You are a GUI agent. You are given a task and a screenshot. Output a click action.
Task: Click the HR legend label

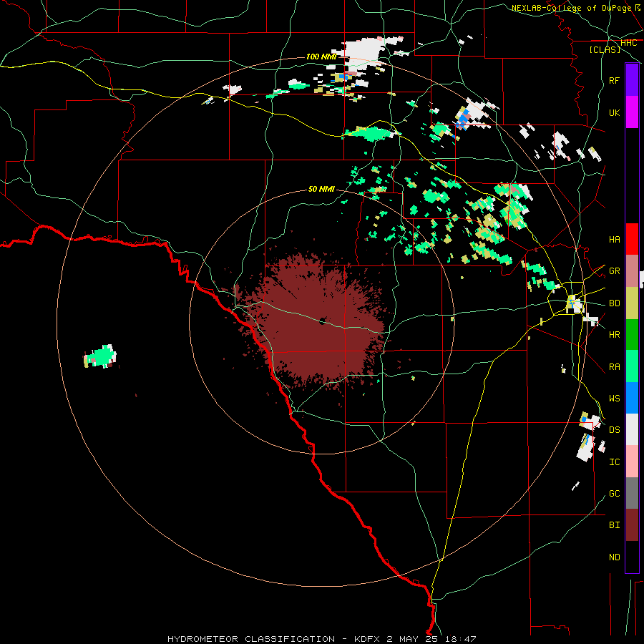point(615,335)
